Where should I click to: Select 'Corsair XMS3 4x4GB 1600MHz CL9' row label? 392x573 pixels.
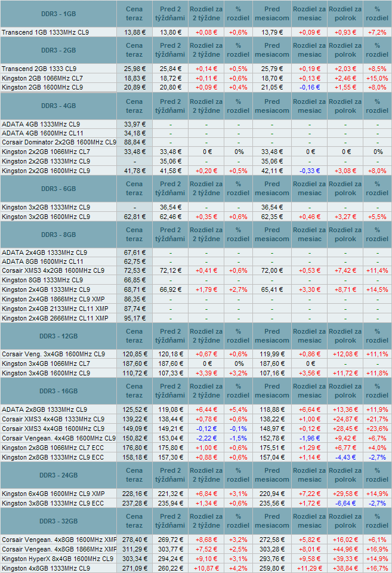[53, 429]
